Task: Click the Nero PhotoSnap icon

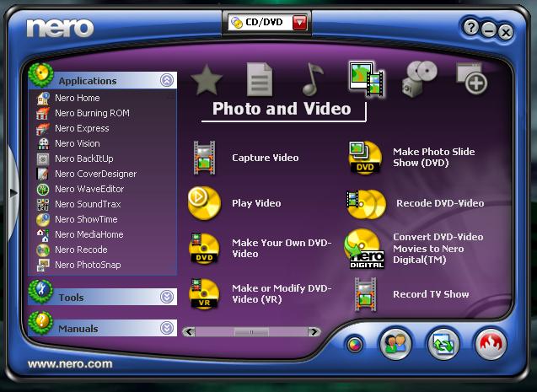Action: [43, 265]
